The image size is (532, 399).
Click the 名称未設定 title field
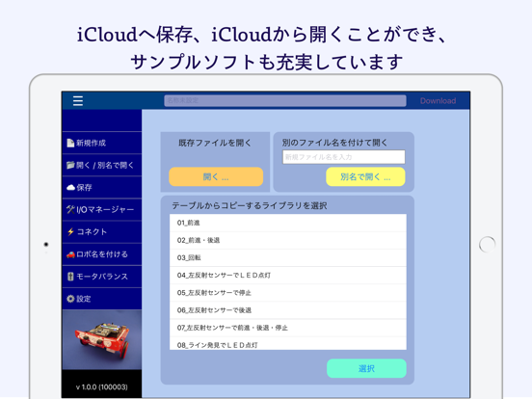click(x=285, y=100)
